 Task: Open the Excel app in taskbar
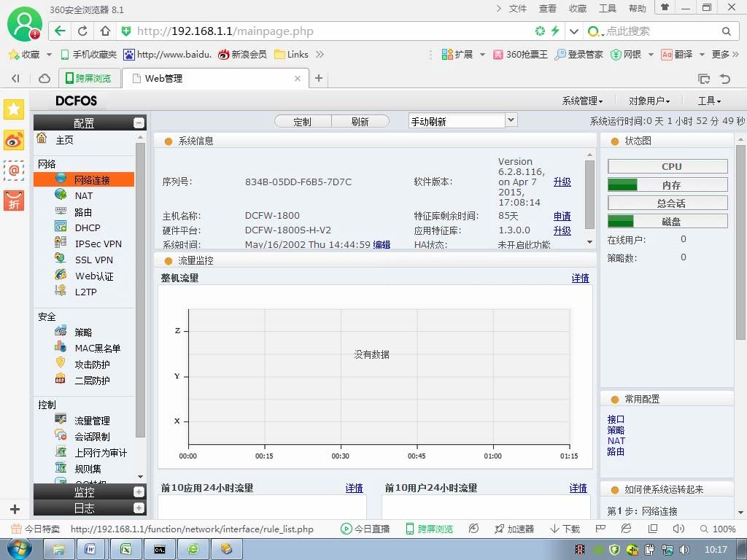[125, 549]
